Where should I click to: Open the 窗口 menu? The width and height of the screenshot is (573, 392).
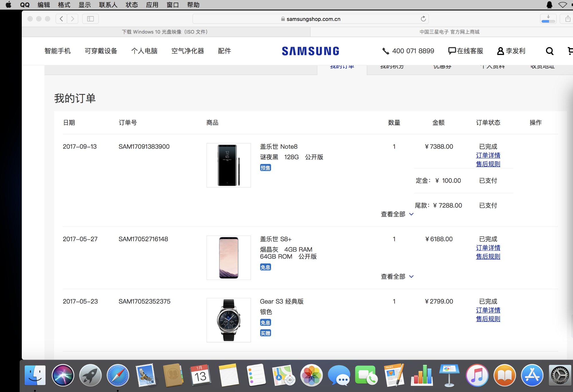click(x=173, y=5)
